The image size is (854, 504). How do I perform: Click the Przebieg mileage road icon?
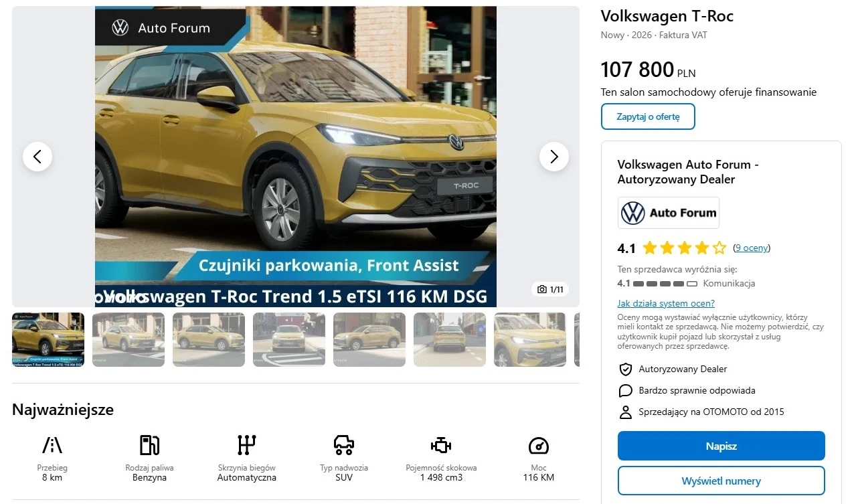pyautogui.click(x=52, y=445)
